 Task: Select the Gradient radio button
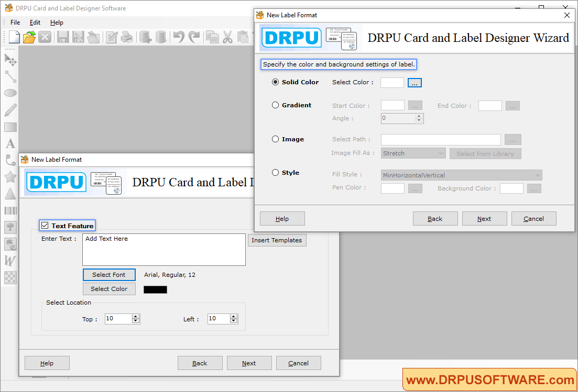(275, 105)
